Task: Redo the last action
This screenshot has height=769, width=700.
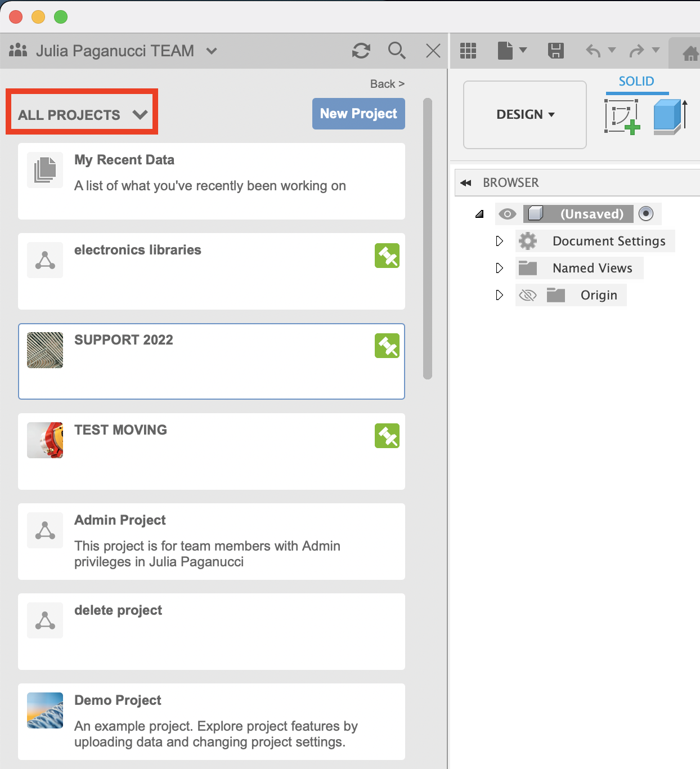Action: coord(636,51)
